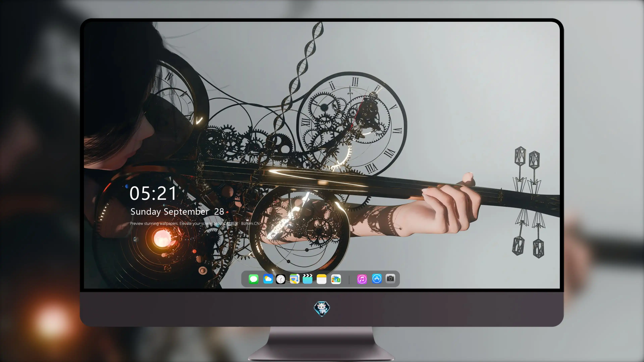Open the Camera app in the dock
Screen dimensions: 644x362
(390, 278)
